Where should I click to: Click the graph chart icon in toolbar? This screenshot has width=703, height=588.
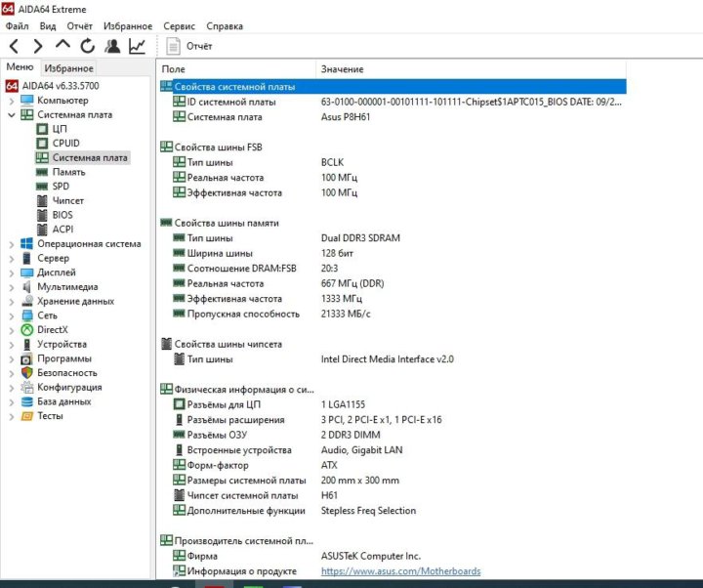[x=138, y=46]
